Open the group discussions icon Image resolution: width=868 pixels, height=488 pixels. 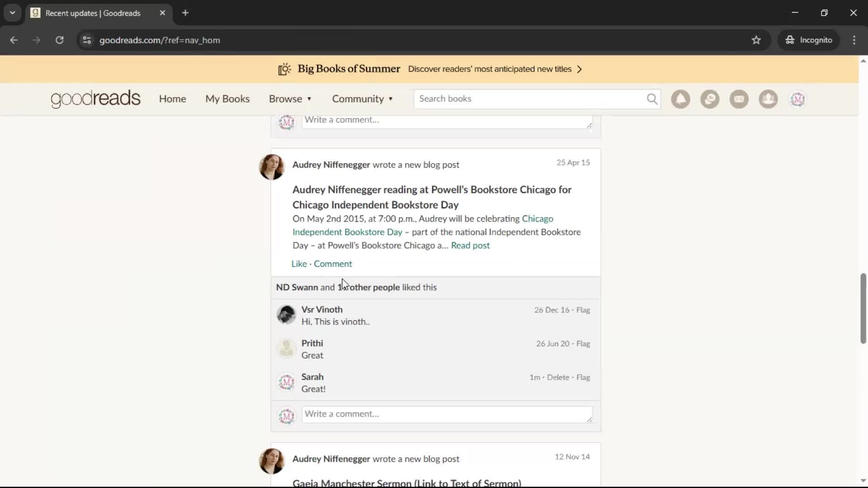(710, 99)
